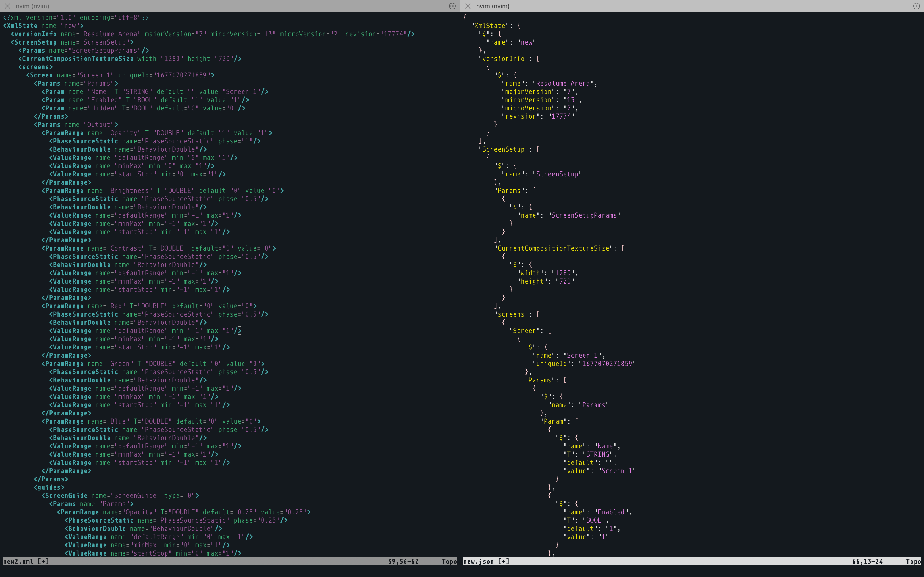Screen dimensions: 924x577
Task: Click the new.json status line filename
Action: coord(479,561)
